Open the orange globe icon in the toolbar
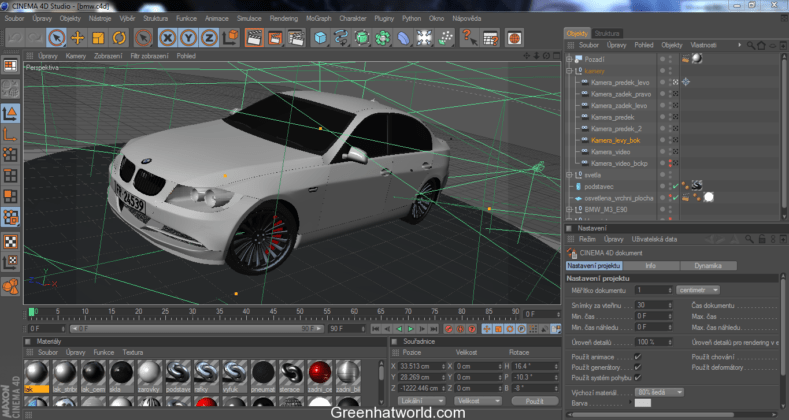The width and height of the screenshot is (789, 420). 514,38
